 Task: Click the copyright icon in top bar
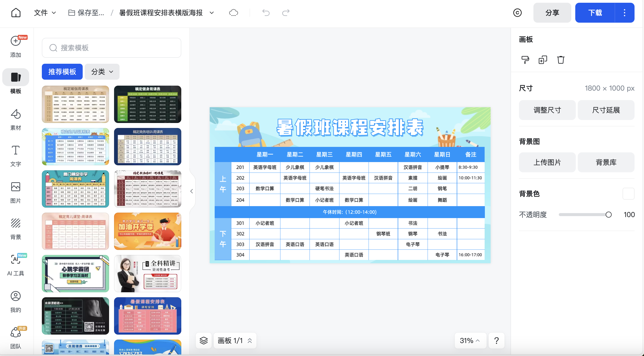pos(517,13)
